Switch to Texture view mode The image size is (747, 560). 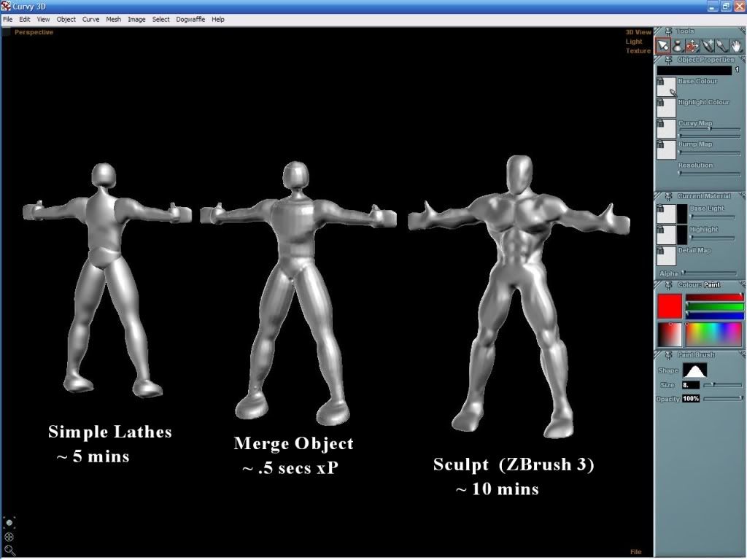[x=638, y=51]
